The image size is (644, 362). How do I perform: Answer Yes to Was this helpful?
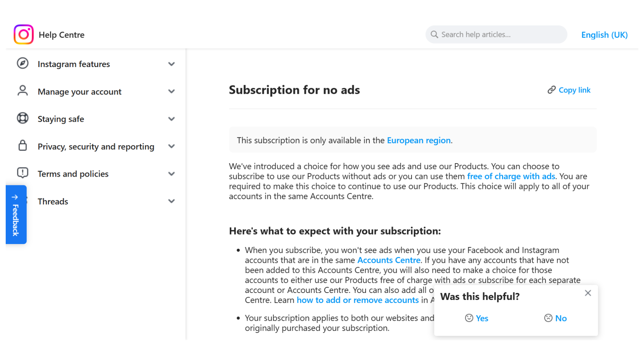(481, 318)
